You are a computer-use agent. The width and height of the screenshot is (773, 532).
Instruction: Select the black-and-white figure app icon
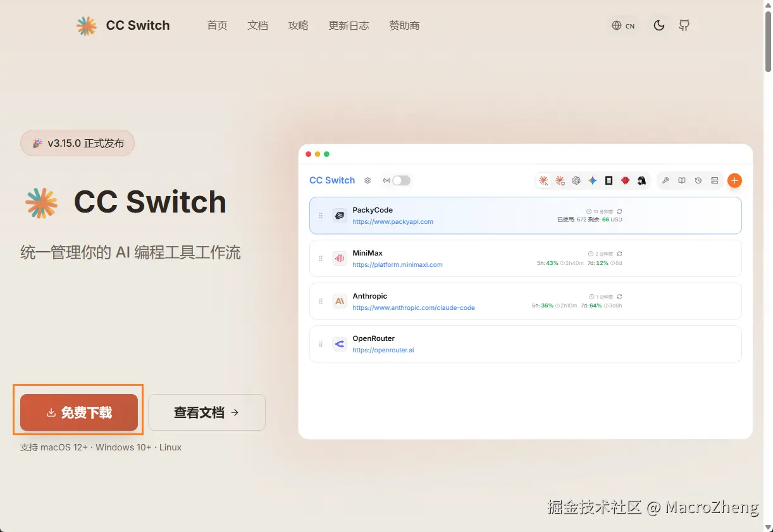[641, 180]
